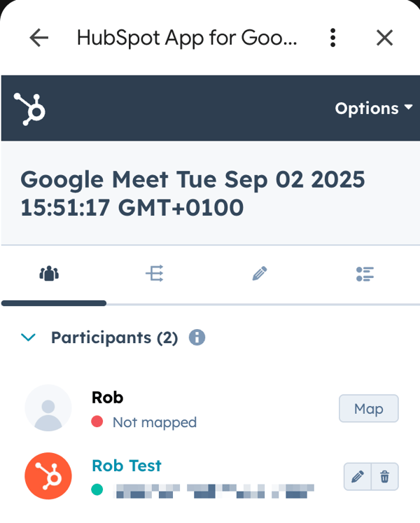Switch to the participants people tab
This screenshot has height=523, width=420.
[49, 274]
